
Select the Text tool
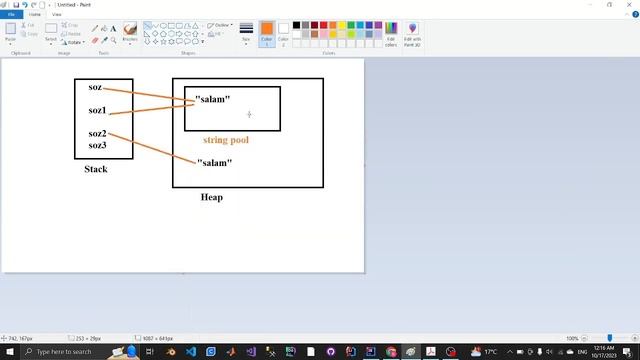tap(113, 29)
